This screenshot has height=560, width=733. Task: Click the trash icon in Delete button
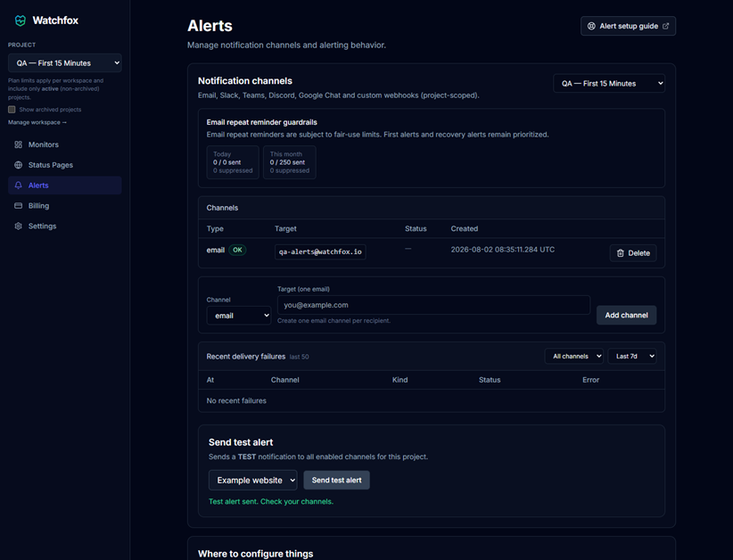[621, 253]
